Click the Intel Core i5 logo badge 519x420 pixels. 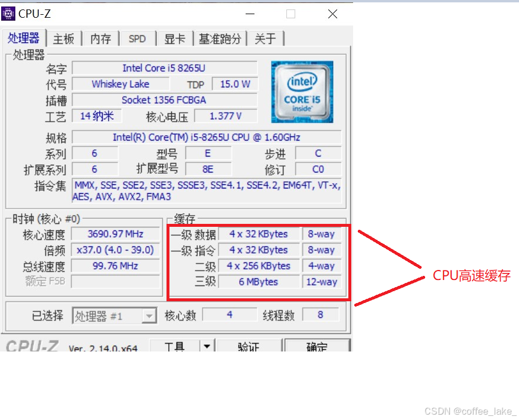(302, 92)
